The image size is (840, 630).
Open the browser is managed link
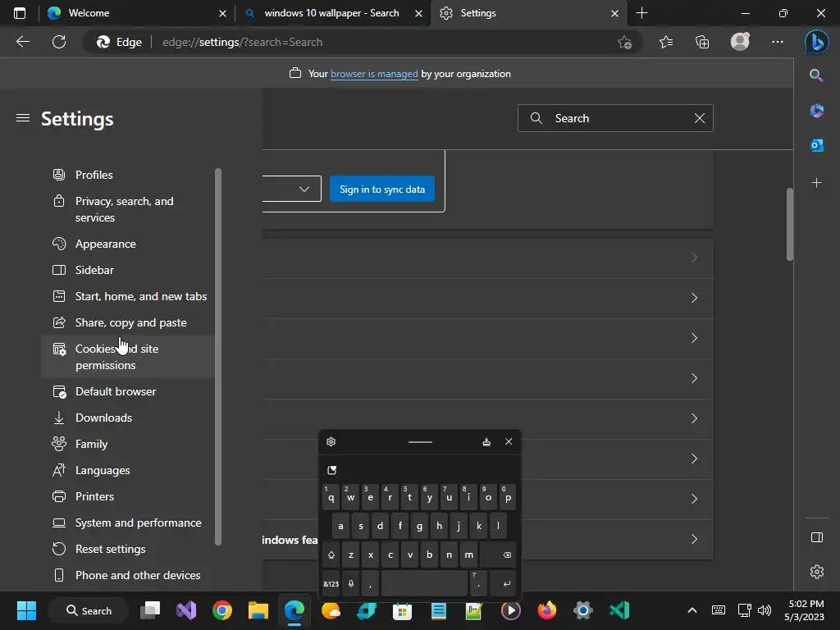[374, 74]
